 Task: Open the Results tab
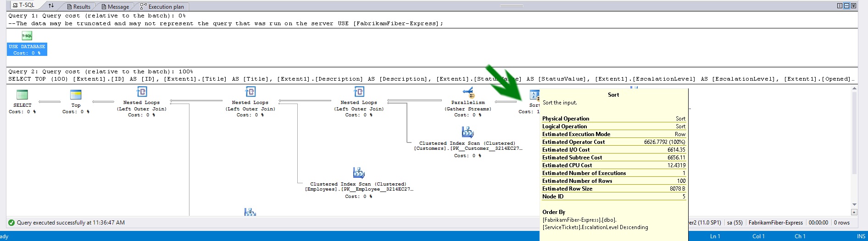click(78, 6)
